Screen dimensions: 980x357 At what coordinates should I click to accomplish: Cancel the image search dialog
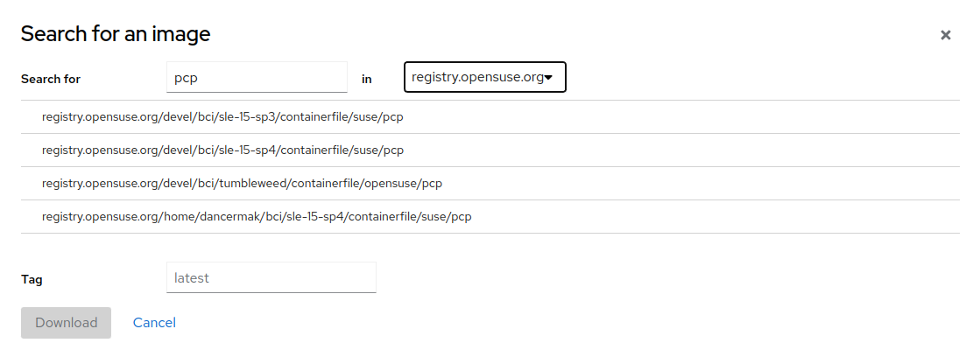154,323
